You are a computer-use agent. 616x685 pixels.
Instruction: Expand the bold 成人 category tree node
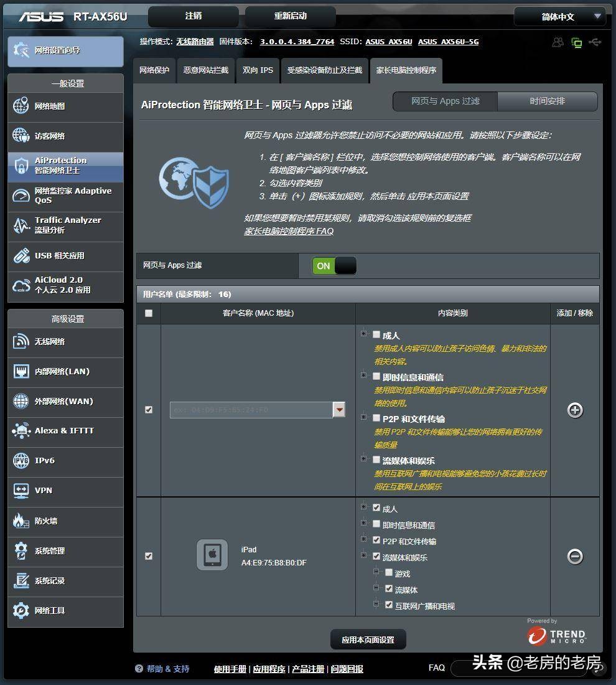point(363,334)
